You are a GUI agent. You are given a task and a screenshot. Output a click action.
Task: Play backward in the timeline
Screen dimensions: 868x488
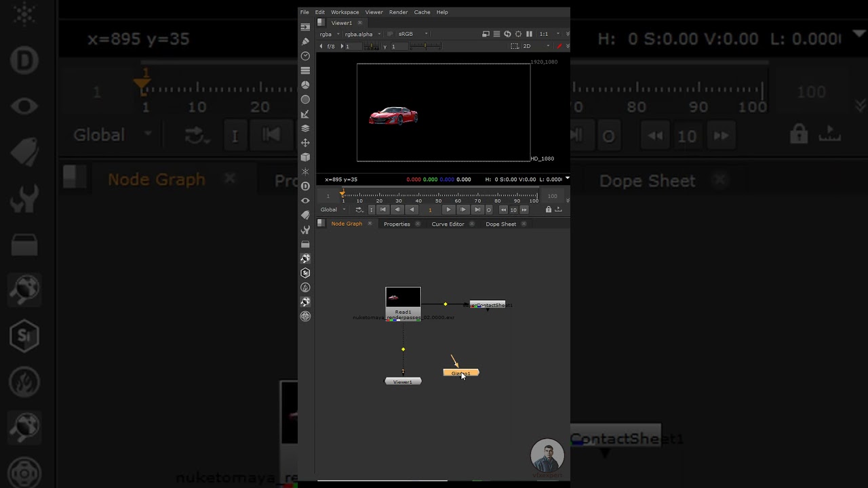tap(412, 209)
